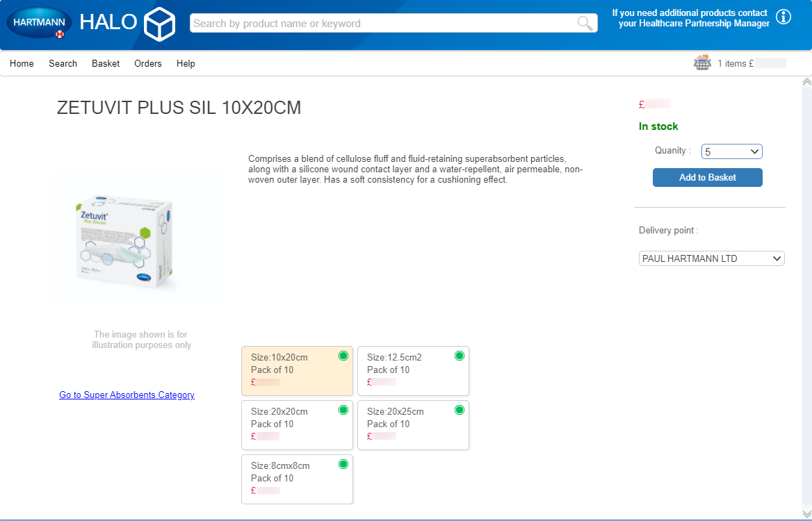Viewport: 812px width, 521px height.
Task: Follow Go to Super Absorbents Category link
Action: pyautogui.click(x=127, y=395)
